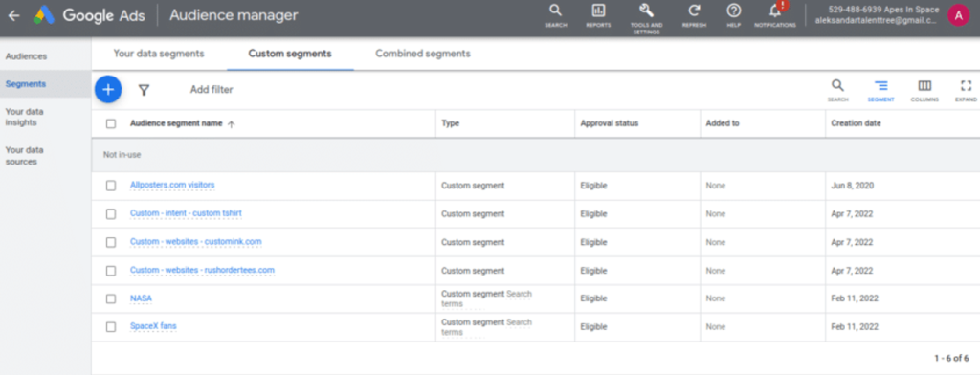Image resolution: width=980 pixels, height=375 pixels.
Task: Select all rows via header checkbox
Action: point(111,123)
